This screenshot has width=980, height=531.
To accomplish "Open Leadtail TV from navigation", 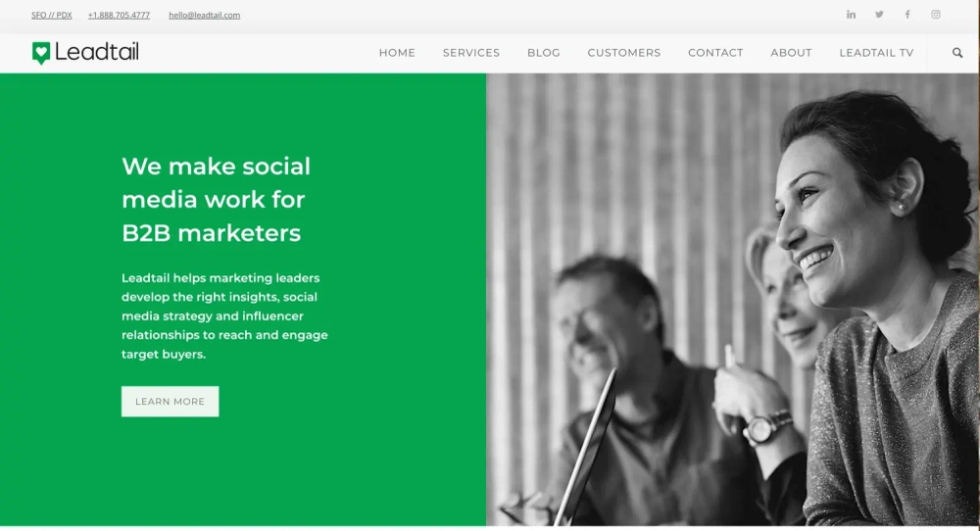I will point(876,53).
